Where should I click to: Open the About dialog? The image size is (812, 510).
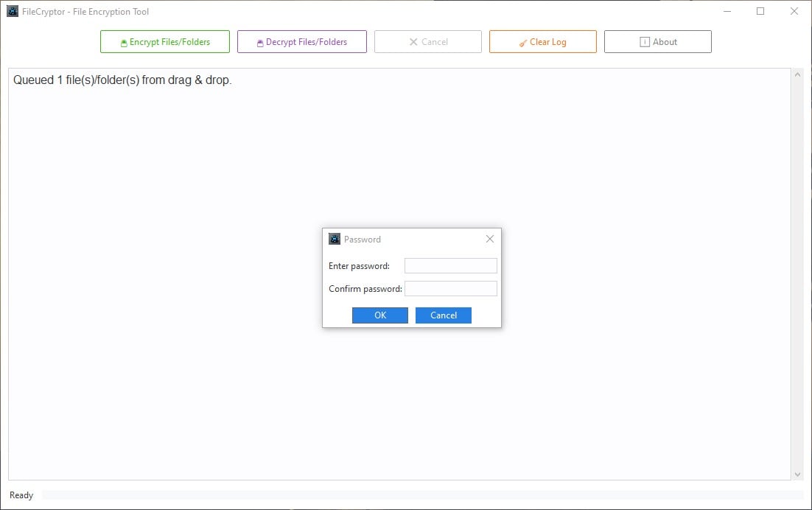(x=657, y=41)
